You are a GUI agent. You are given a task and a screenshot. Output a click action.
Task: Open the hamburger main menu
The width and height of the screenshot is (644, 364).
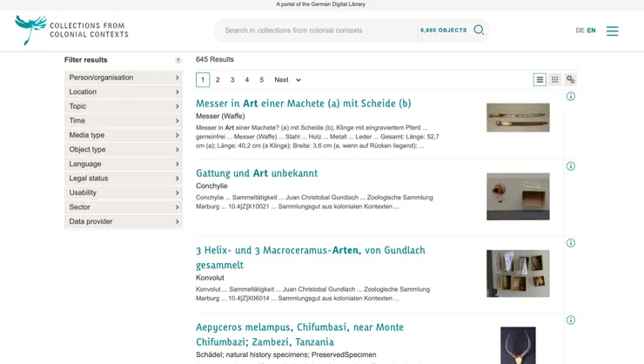612,30
